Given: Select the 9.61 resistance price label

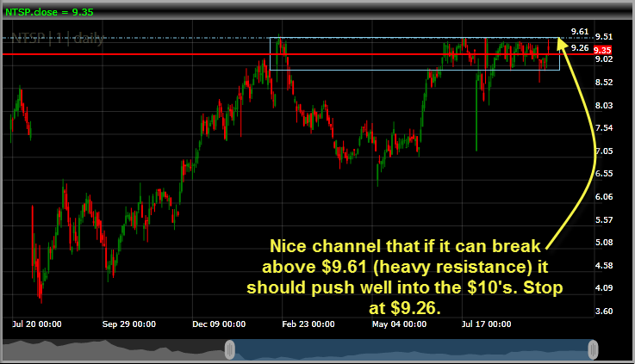Looking at the screenshot, I should click(x=580, y=31).
